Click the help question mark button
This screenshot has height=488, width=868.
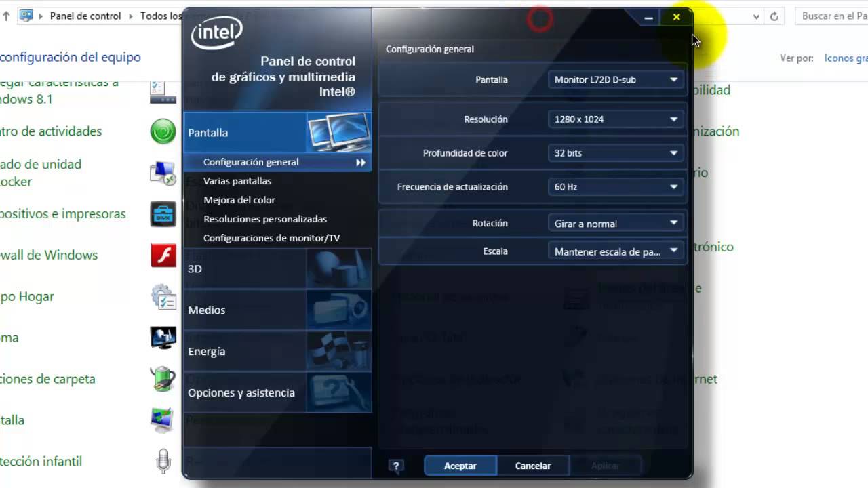tap(396, 466)
